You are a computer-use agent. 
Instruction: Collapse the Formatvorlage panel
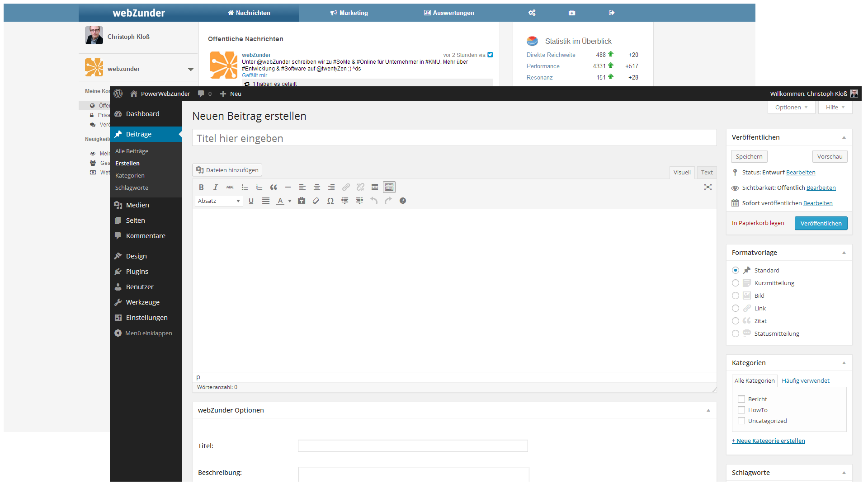coord(844,253)
